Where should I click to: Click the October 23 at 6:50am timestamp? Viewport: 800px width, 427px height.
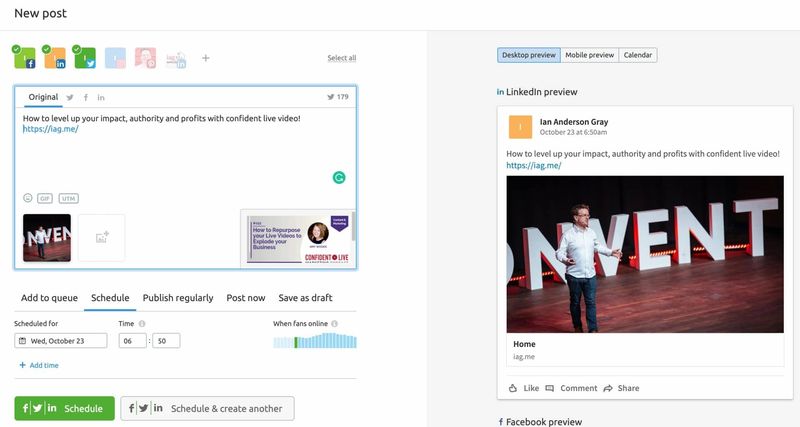tap(573, 132)
